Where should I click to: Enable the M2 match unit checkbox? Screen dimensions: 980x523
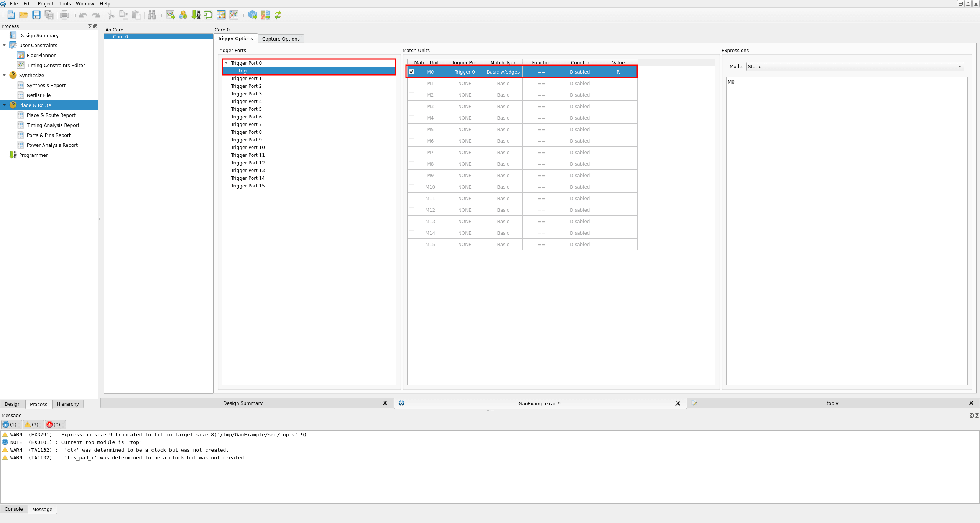411,95
